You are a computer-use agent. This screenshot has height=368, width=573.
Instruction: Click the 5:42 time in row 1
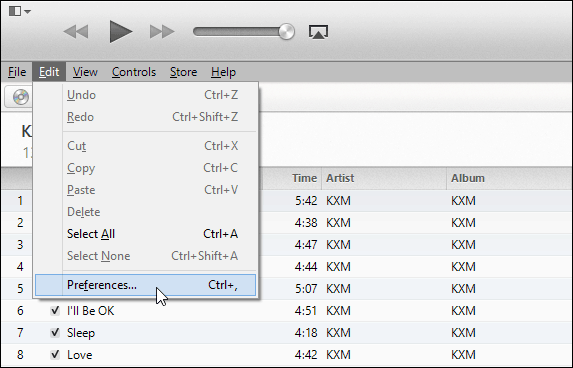point(306,201)
